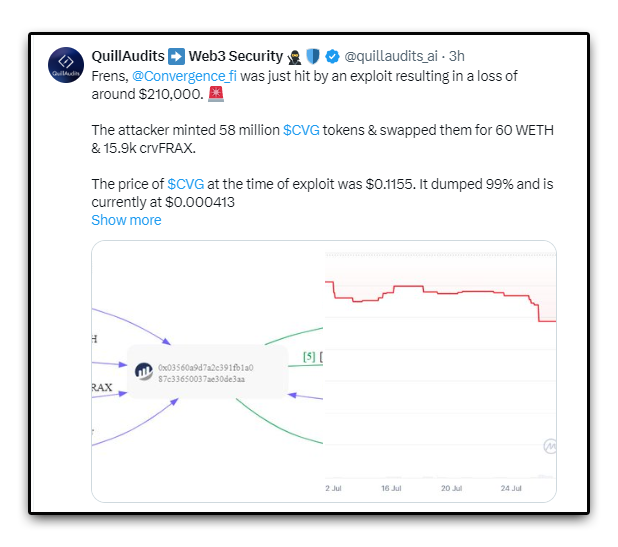
Task: Click the blue verified checkmark badge
Action: (332, 56)
